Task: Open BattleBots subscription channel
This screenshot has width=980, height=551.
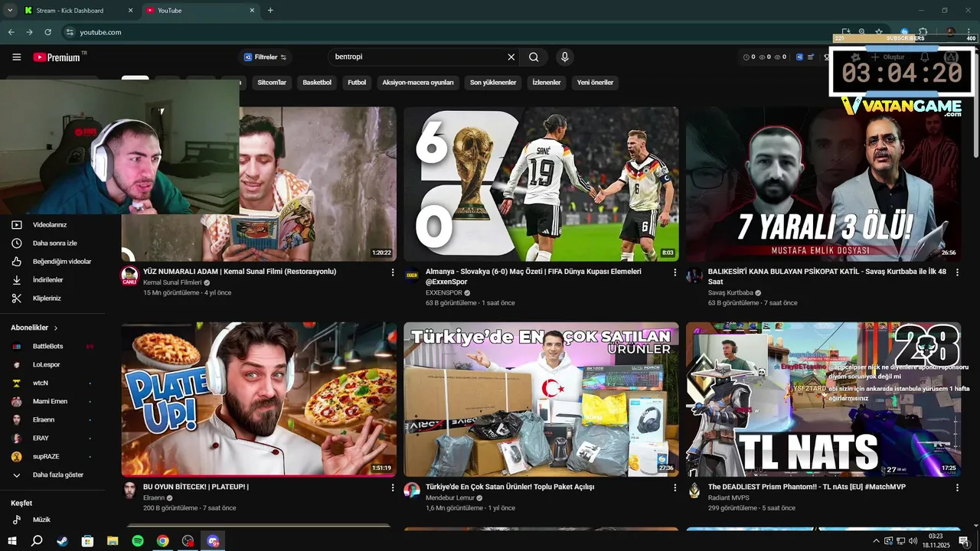Action: pos(54,347)
